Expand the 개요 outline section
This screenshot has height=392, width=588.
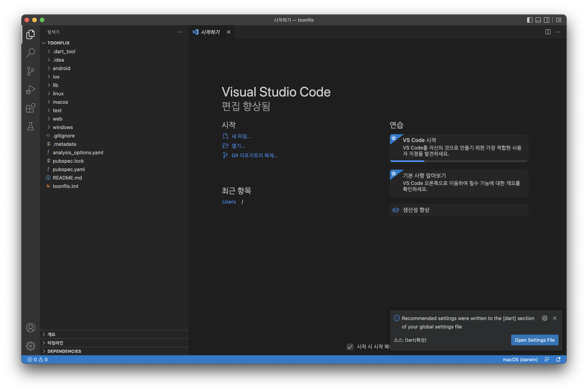[x=114, y=334]
